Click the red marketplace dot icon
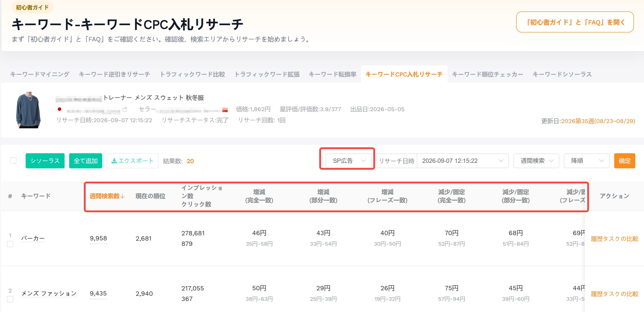The height and width of the screenshot is (312, 644). (x=60, y=109)
